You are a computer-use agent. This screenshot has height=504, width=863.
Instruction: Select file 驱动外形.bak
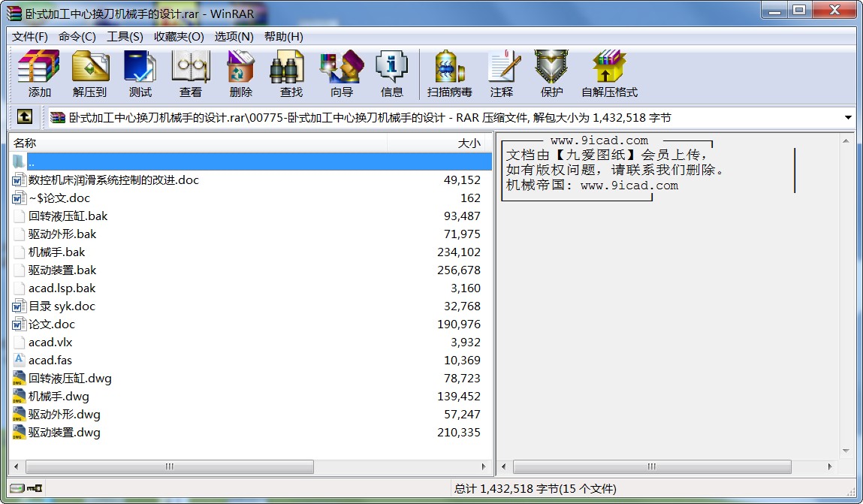point(62,234)
